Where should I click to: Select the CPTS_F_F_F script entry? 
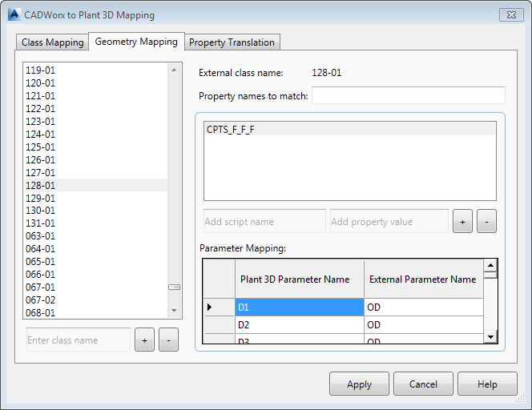pyautogui.click(x=231, y=129)
